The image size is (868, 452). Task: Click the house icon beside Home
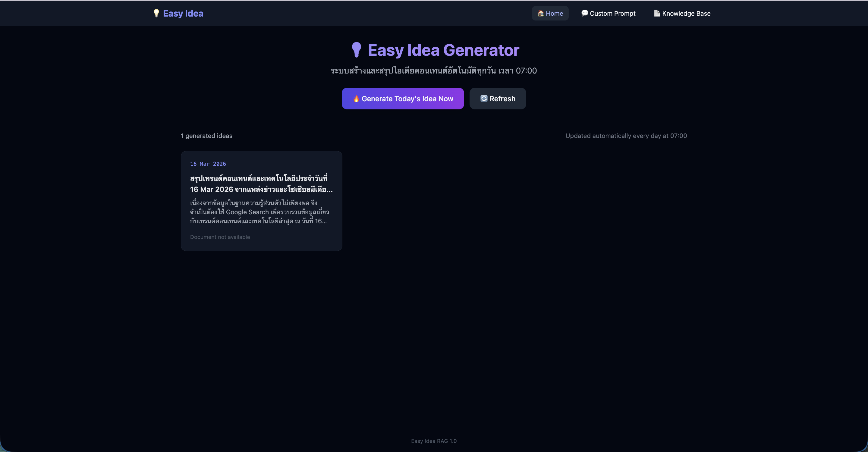(x=540, y=13)
